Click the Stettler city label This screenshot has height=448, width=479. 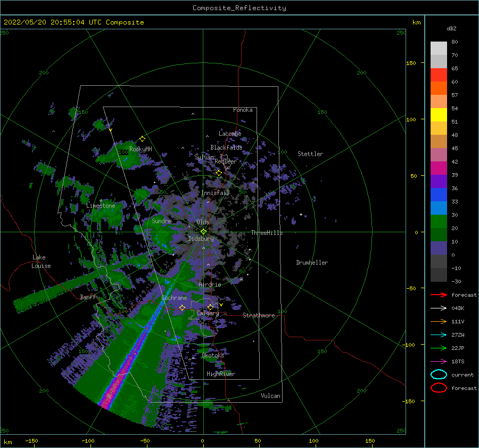pos(310,154)
